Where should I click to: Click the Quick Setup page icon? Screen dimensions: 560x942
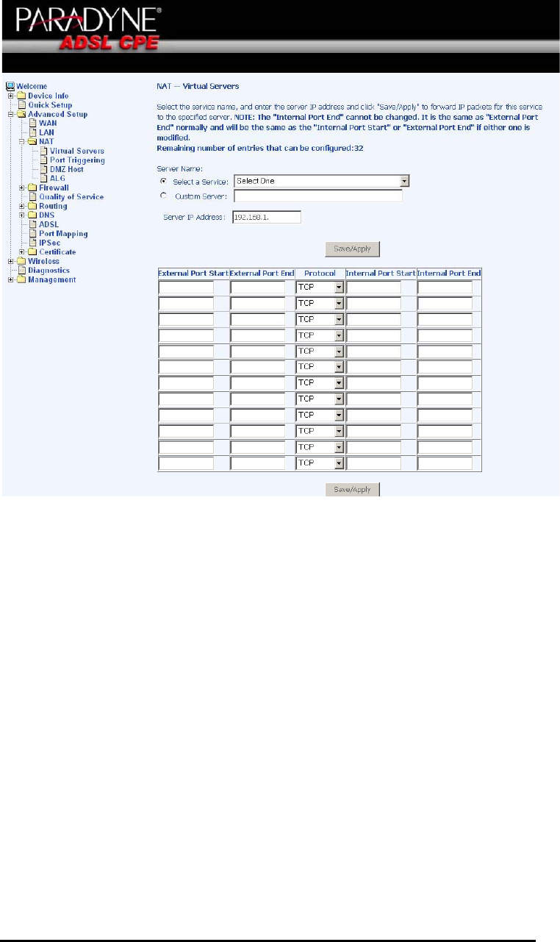[x=22, y=105]
